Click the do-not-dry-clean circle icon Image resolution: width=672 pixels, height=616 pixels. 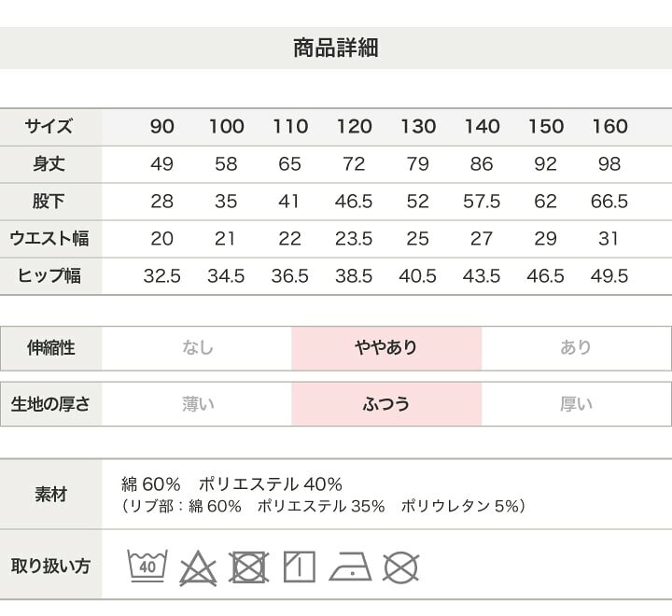(x=401, y=567)
